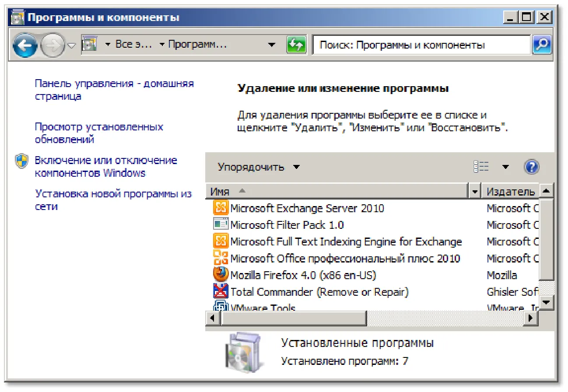Click the 'Программ...' breadcrumb segment
The image size is (568, 392).
pos(198,45)
